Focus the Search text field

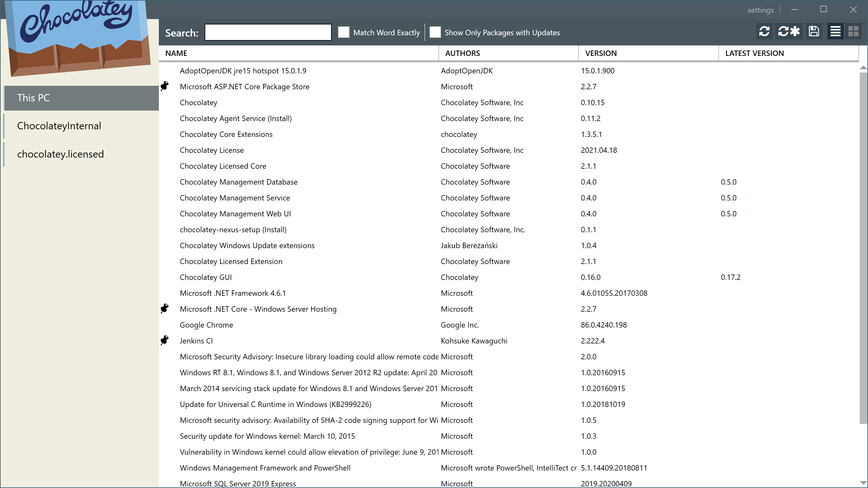click(x=268, y=32)
